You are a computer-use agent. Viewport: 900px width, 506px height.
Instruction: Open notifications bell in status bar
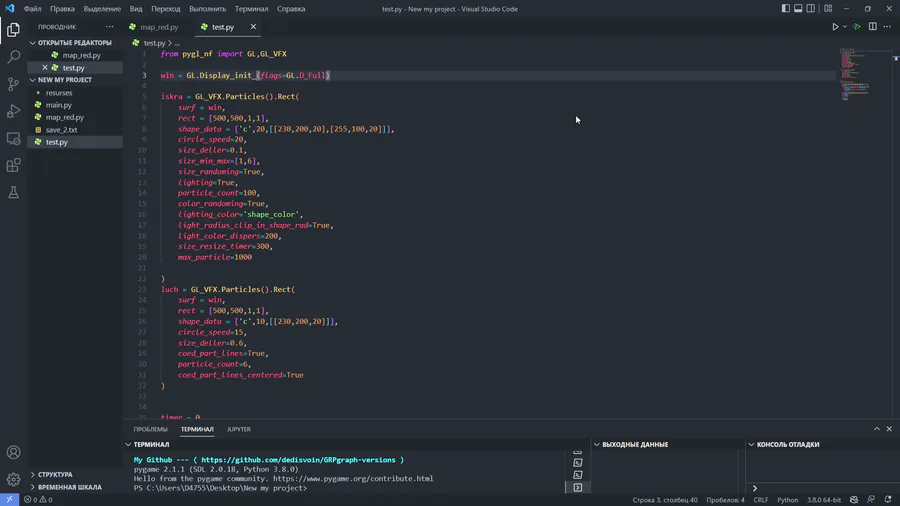(x=888, y=500)
